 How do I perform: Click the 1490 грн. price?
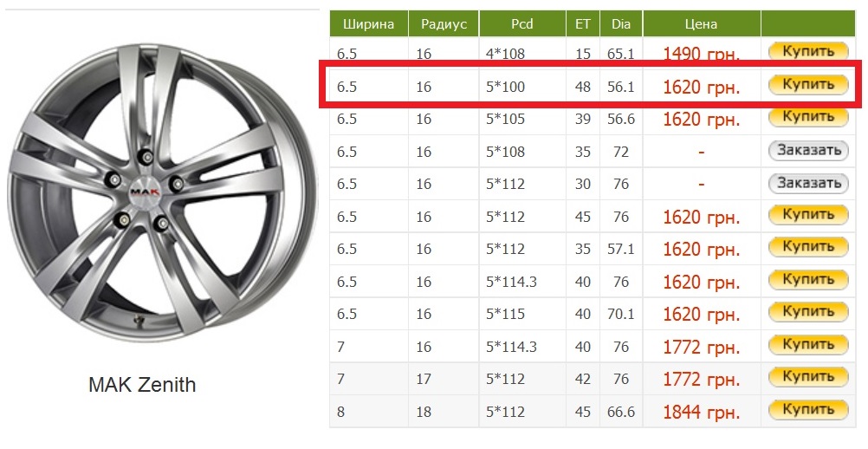701,54
